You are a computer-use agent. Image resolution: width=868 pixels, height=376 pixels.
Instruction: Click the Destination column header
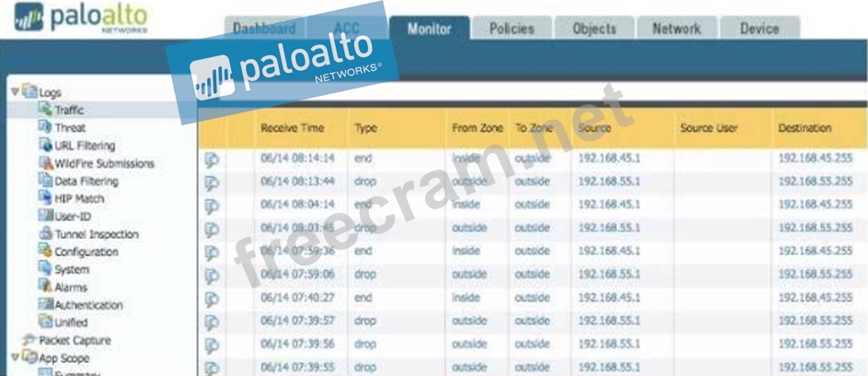pyautogui.click(x=804, y=128)
